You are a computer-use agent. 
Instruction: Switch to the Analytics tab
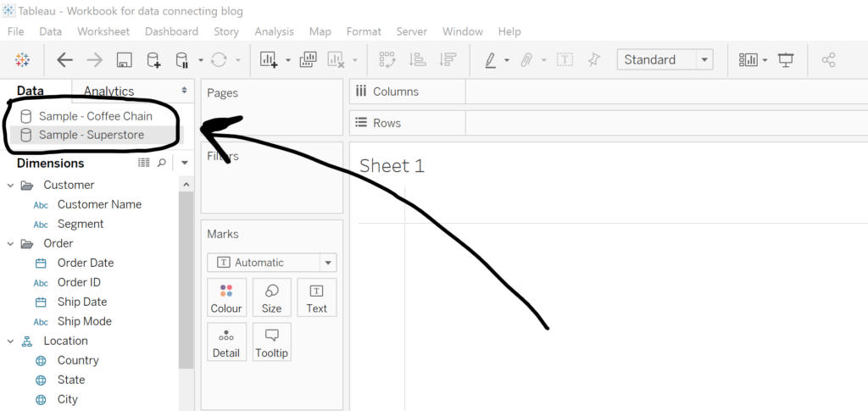(x=108, y=91)
